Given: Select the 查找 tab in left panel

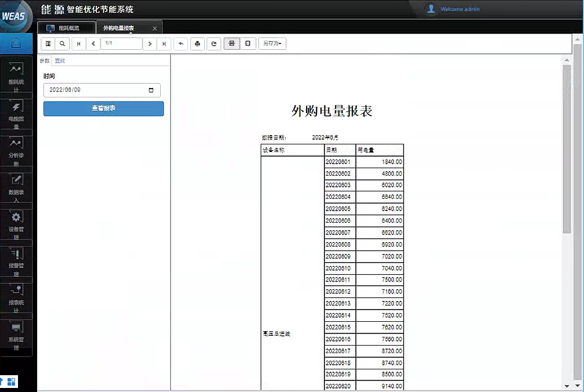Looking at the screenshot, I should coord(60,61).
